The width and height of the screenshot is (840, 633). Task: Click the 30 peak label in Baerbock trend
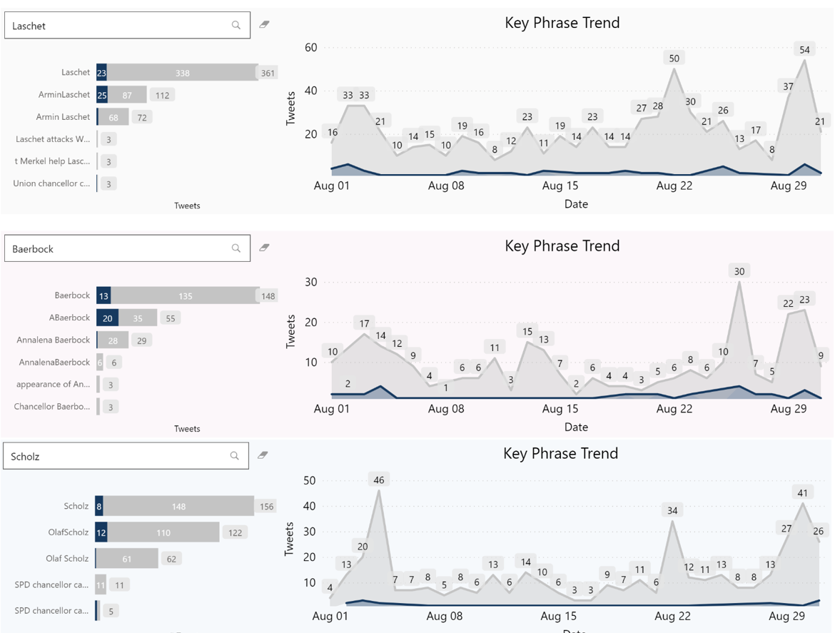pyautogui.click(x=739, y=271)
